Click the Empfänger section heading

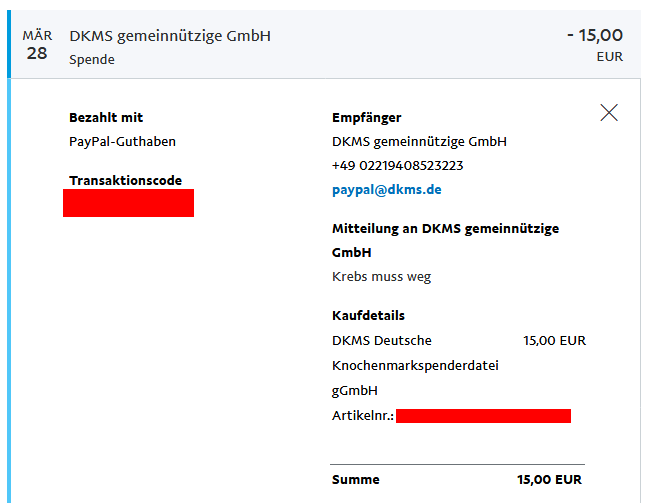coord(367,118)
